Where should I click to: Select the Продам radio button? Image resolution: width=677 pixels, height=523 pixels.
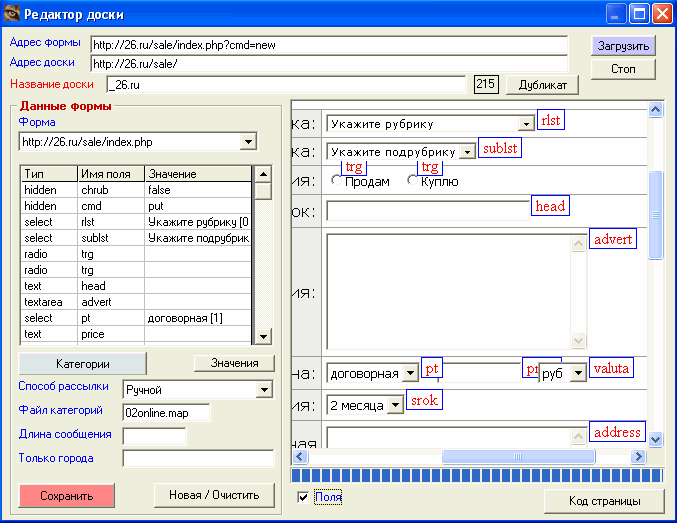pos(336,180)
